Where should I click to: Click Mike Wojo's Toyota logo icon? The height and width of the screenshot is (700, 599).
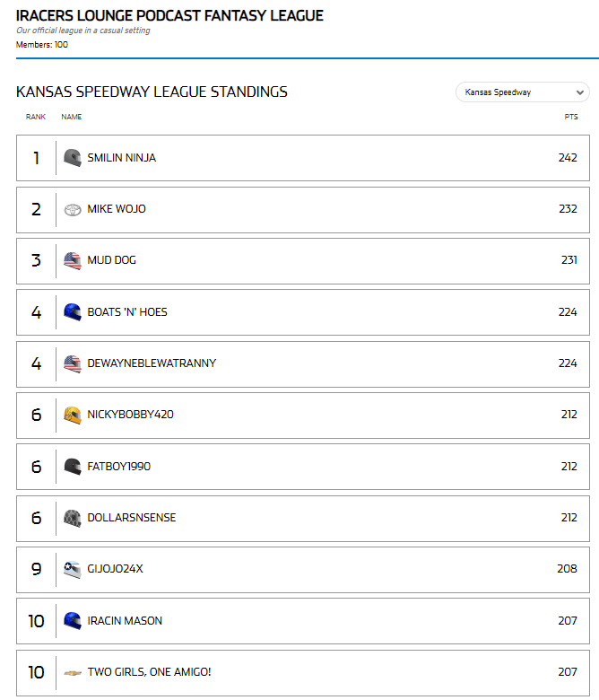click(x=73, y=209)
